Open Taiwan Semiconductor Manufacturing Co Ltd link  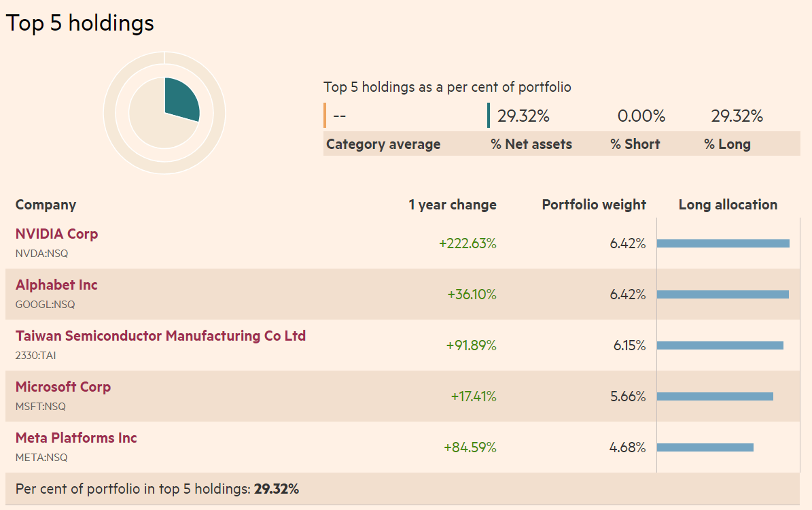point(160,336)
